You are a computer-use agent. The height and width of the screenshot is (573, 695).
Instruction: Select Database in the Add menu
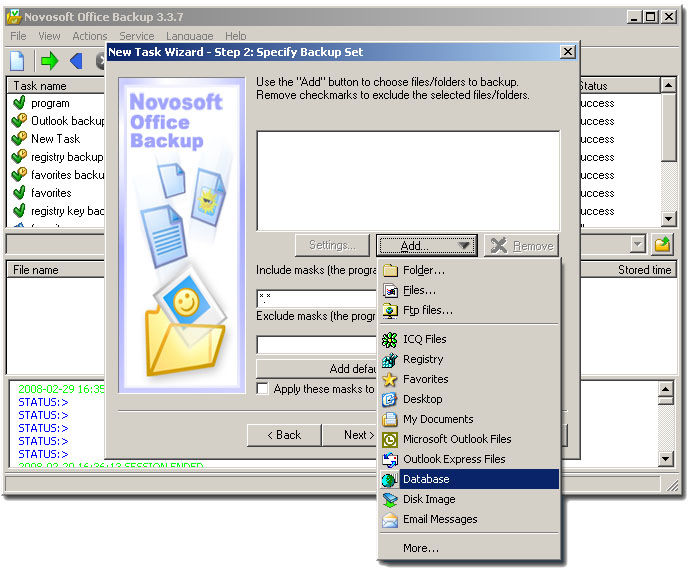pyautogui.click(x=469, y=479)
